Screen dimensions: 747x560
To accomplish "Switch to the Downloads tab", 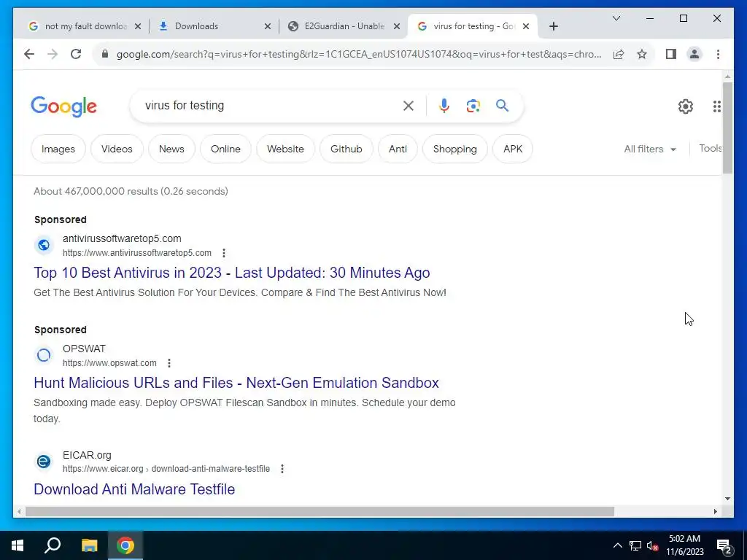I will pyautogui.click(x=209, y=26).
